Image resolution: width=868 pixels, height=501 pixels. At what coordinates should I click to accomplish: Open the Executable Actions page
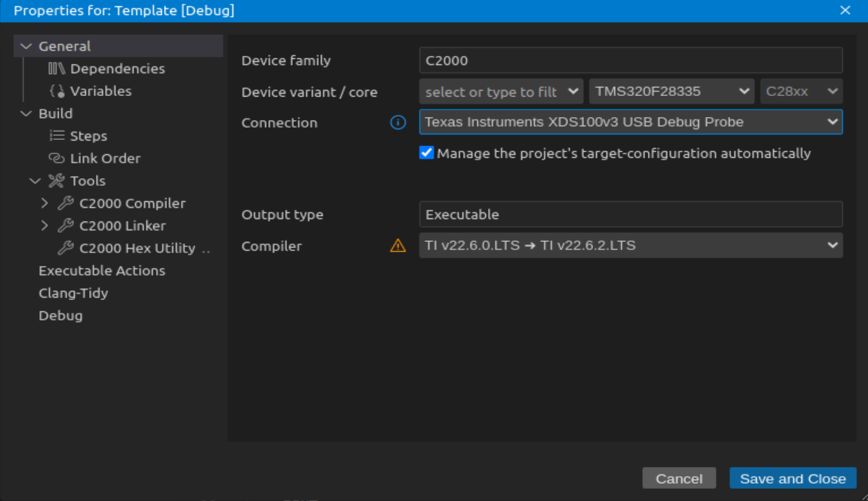tap(102, 271)
